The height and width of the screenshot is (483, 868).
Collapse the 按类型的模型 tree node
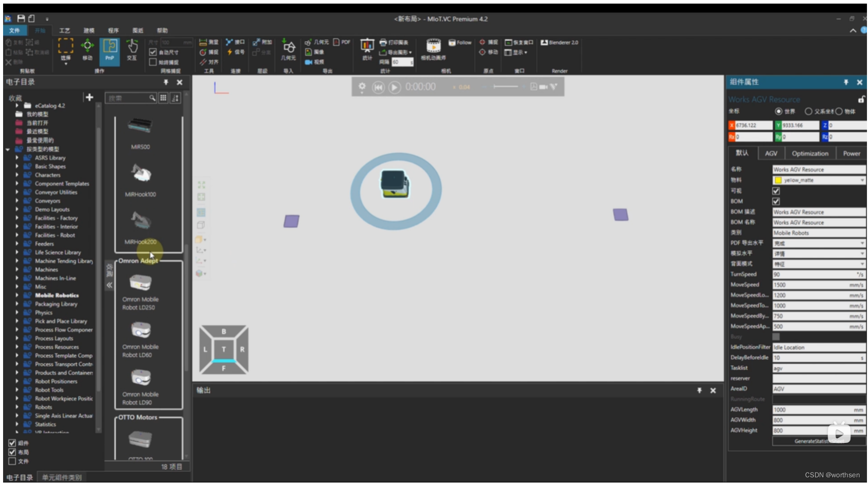coord(8,149)
